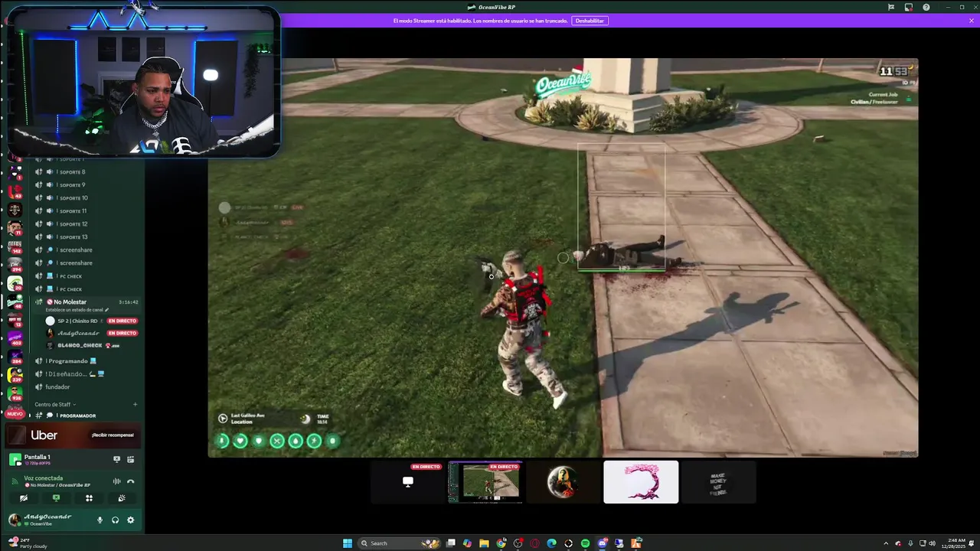The width and height of the screenshot is (980, 551).
Task: Open File Explorer from taskbar
Action: point(484,543)
